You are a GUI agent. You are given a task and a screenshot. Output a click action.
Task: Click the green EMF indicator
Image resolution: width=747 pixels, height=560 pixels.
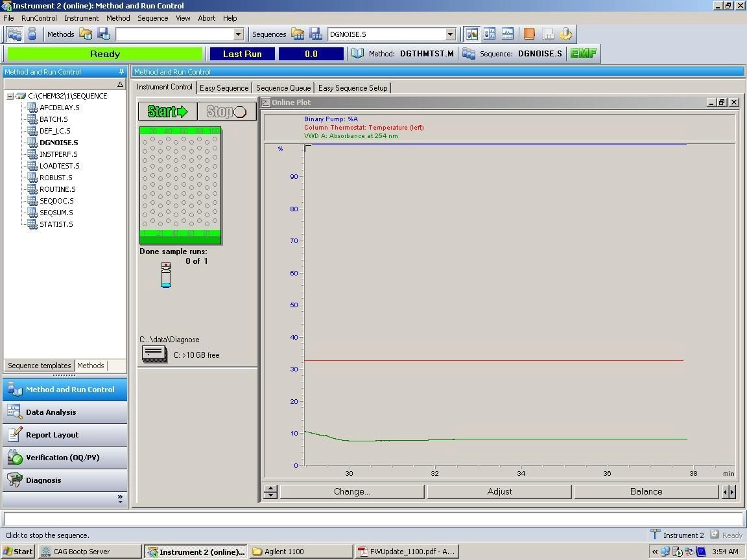click(x=583, y=53)
